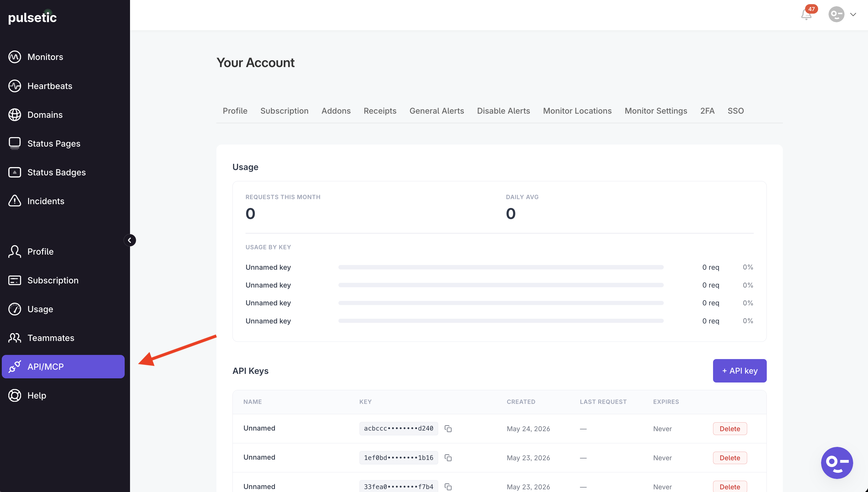Open the Monitors sidebar icon
This screenshot has height=492, width=868.
[15, 57]
